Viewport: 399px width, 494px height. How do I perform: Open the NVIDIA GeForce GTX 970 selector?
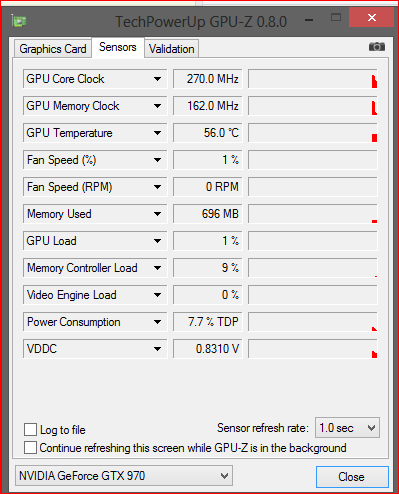[x=124, y=476]
